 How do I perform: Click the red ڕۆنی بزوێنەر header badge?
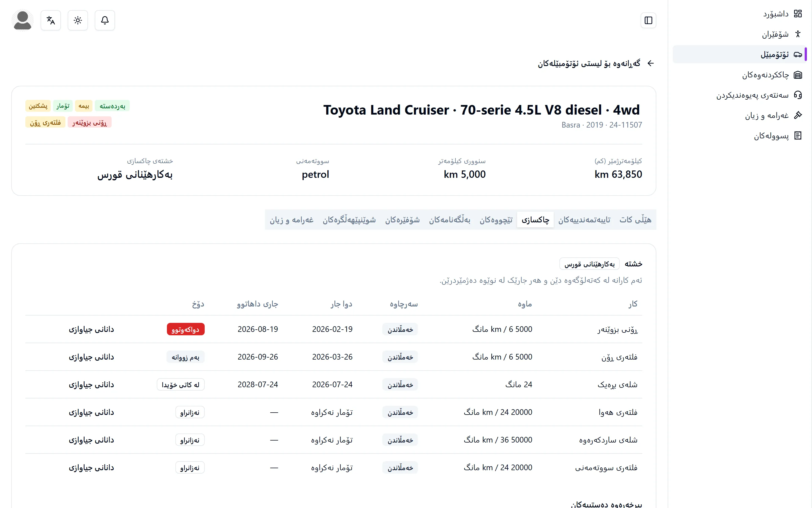[90, 122]
